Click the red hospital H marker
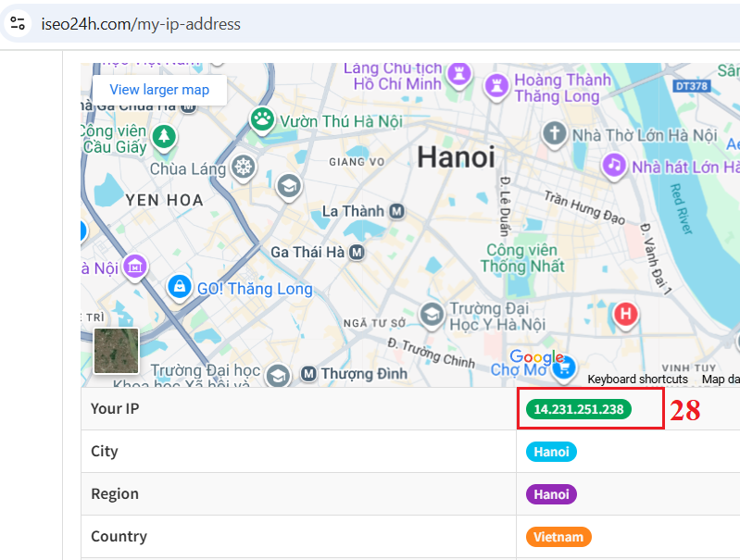The image size is (740, 560). pos(626,315)
